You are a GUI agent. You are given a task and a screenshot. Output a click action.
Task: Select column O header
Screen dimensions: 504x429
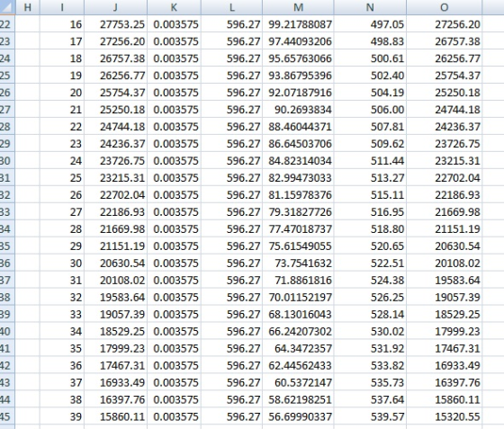pyautogui.click(x=444, y=7)
